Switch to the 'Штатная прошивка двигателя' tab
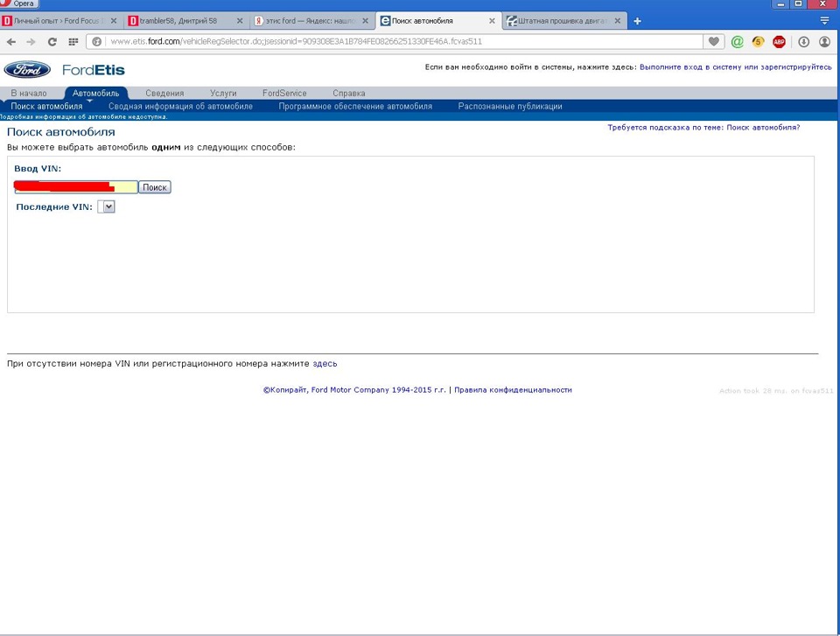Image resolution: width=840 pixels, height=636 pixels. (x=564, y=21)
